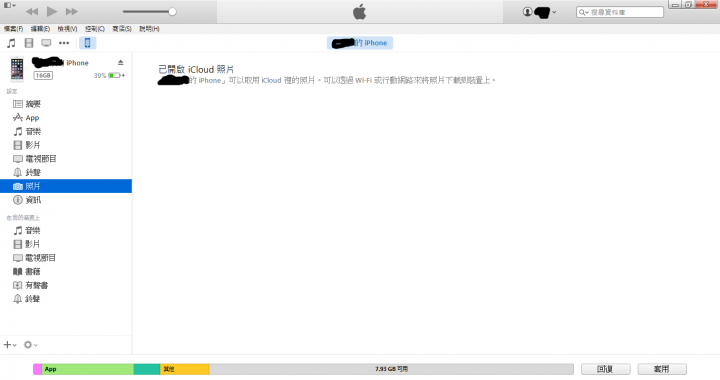Click the Play button

[x=52, y=11]
